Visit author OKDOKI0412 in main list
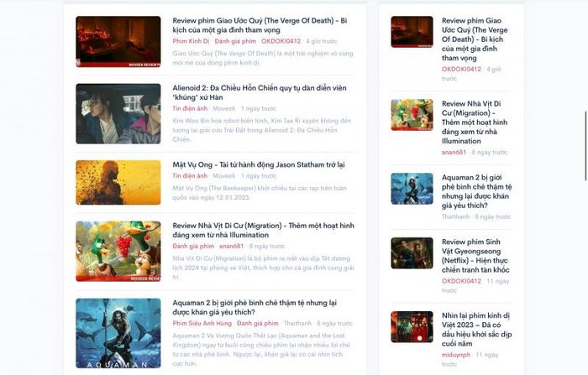 [281, 41]
